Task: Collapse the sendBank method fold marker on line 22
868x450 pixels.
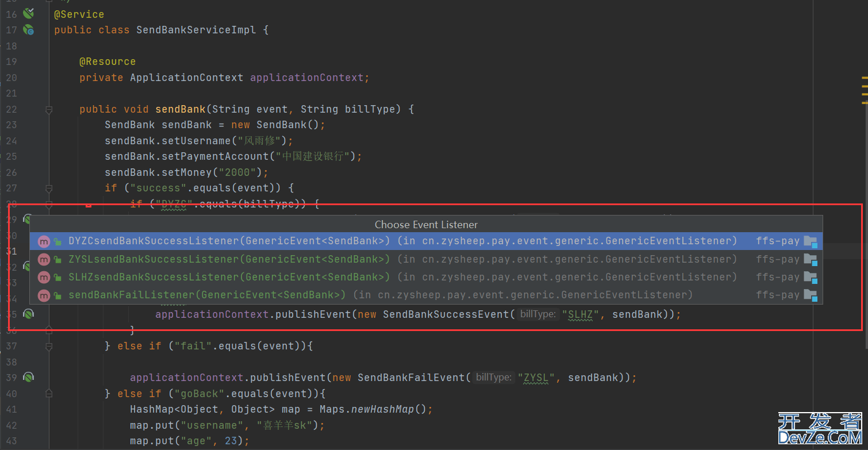Action: click(x=49, y=109)
